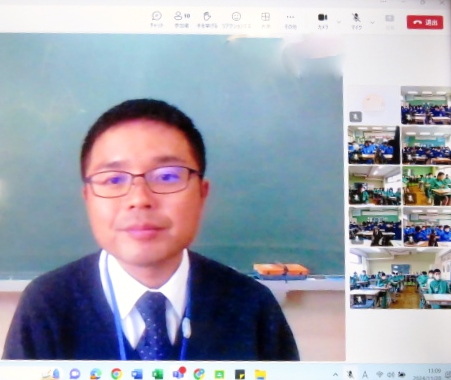Select the bottom wide classroom video thumbnail

point(400,278)
